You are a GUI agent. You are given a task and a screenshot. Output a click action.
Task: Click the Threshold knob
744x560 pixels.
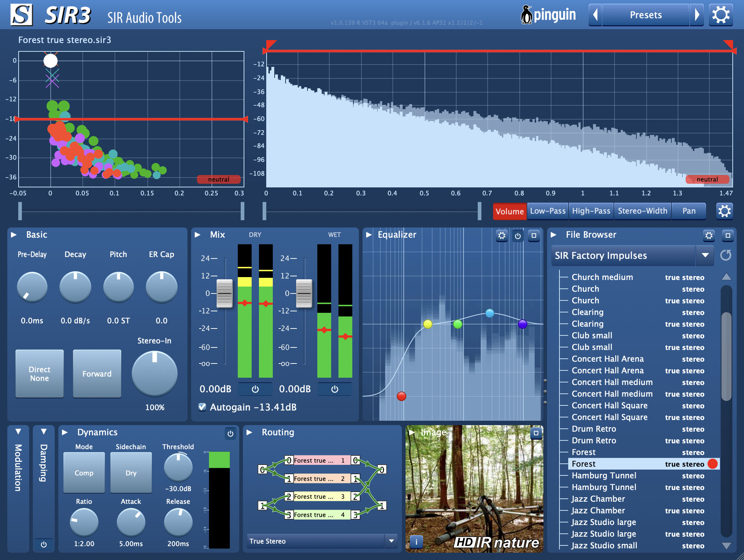point(178,467)
